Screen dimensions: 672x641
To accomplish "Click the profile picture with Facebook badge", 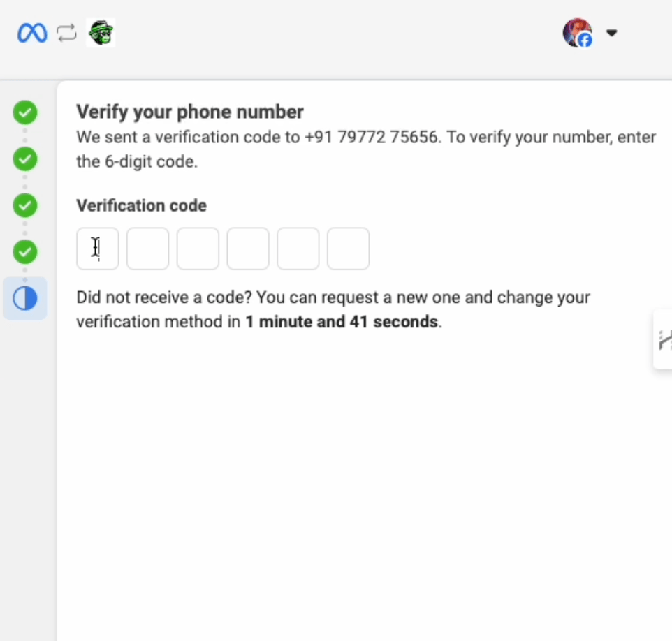I will coord(578,33).
